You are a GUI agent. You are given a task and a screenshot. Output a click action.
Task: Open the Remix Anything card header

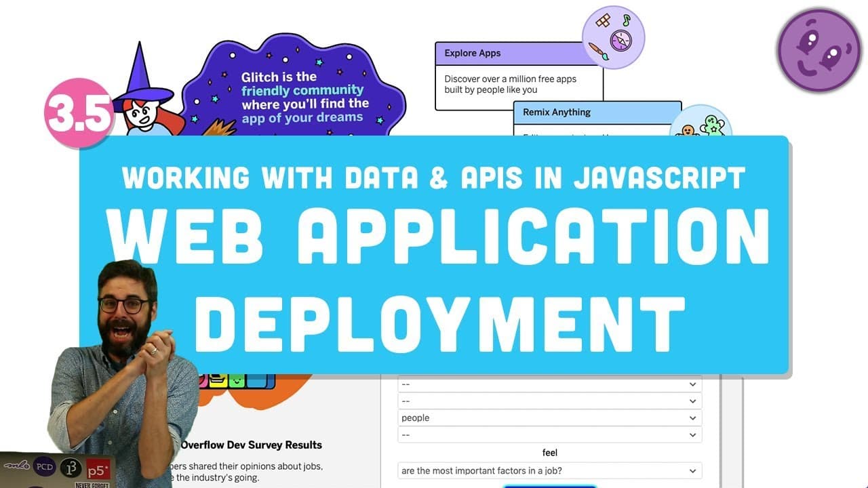coord(597,113)
